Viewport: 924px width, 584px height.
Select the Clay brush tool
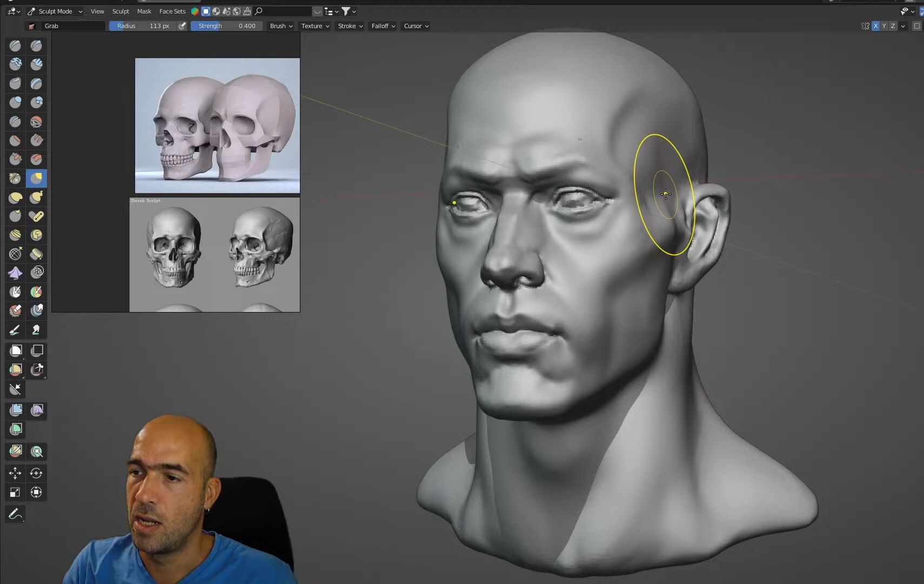15,65
